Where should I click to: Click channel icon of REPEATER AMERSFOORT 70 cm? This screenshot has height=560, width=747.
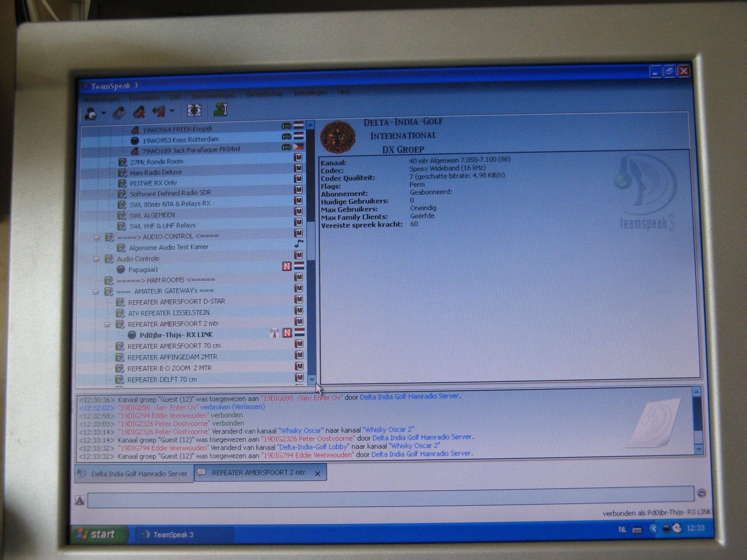click(x=120, y=346)
